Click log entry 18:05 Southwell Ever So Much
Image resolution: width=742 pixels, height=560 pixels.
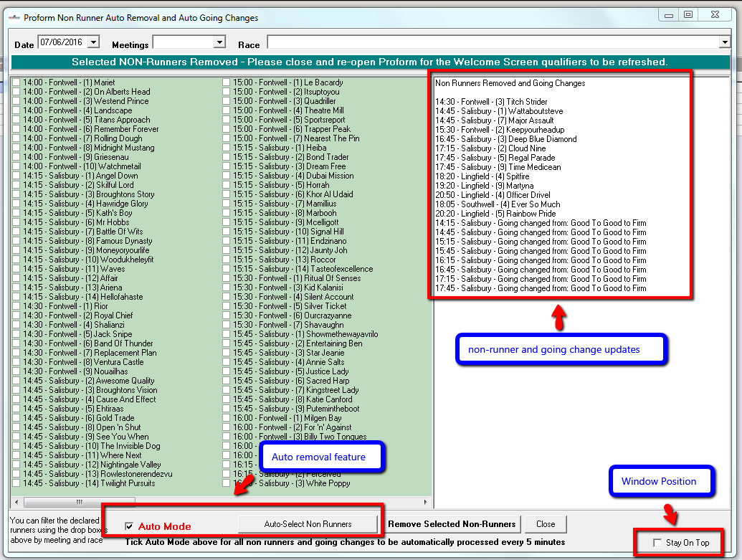click(498, 204)
